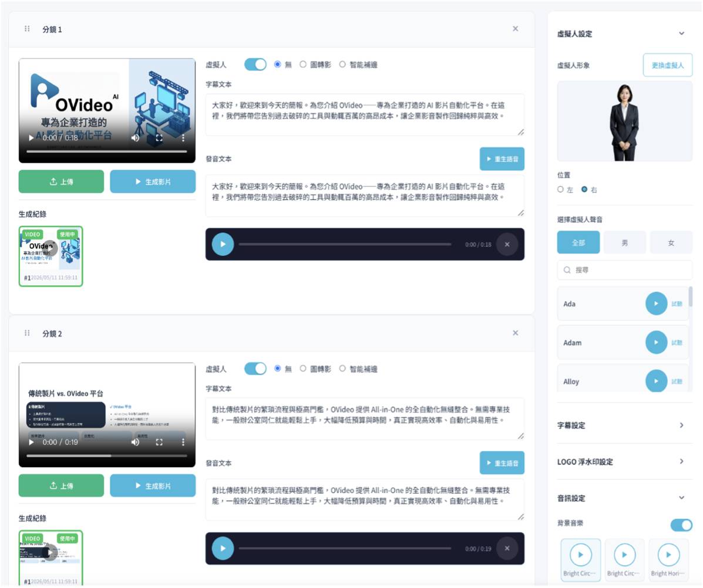
Task: Select 無 radio option in 分鏡 1
Action: (x=278, y=65)
